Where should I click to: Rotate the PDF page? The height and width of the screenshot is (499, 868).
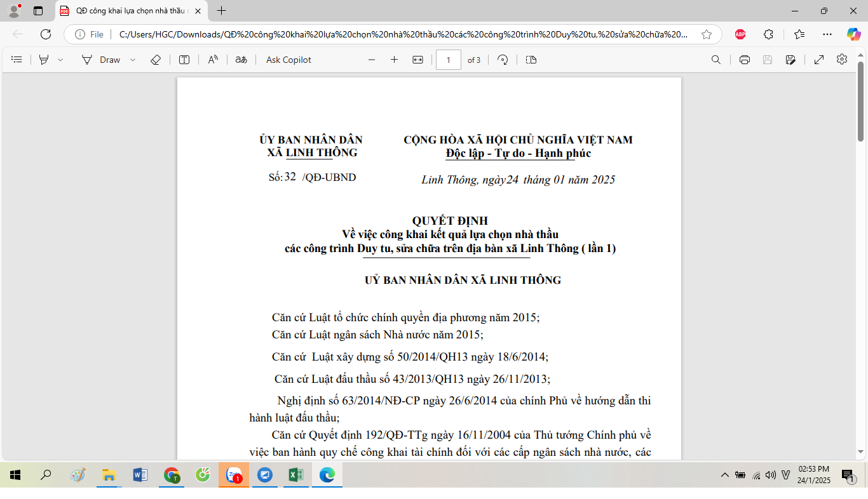pos(503,60)
